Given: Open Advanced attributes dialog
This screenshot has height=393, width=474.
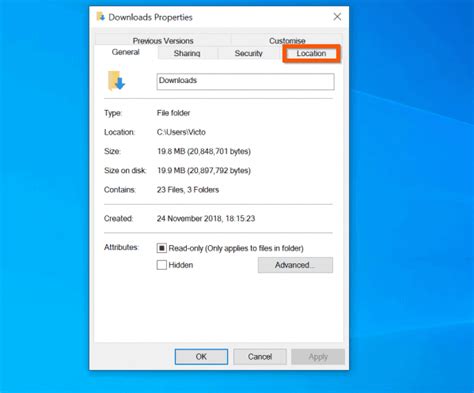Looking at the screenshot, I should (x=295, y=265).
